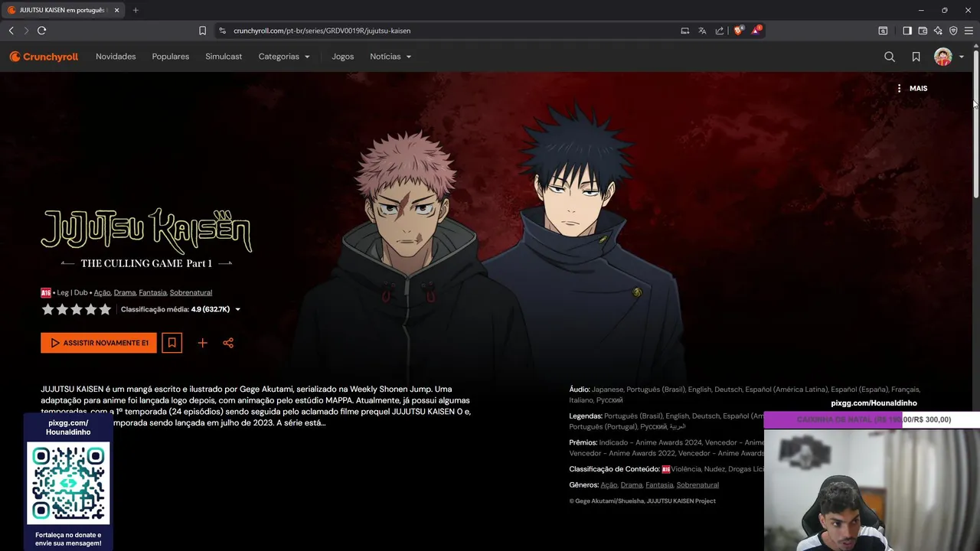Open the Brave Wallet icon
Image resolution: width=980 pixels, height=551 pixels.
click(923, 31)
